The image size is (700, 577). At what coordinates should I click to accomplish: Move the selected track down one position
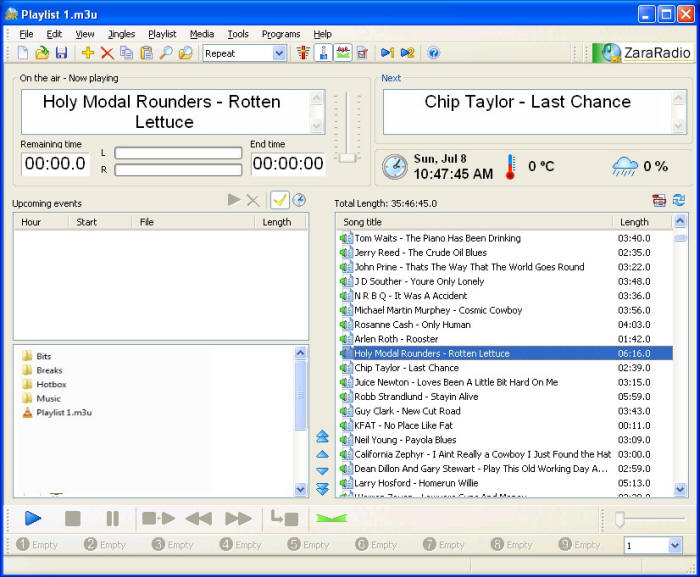(322, 471)
